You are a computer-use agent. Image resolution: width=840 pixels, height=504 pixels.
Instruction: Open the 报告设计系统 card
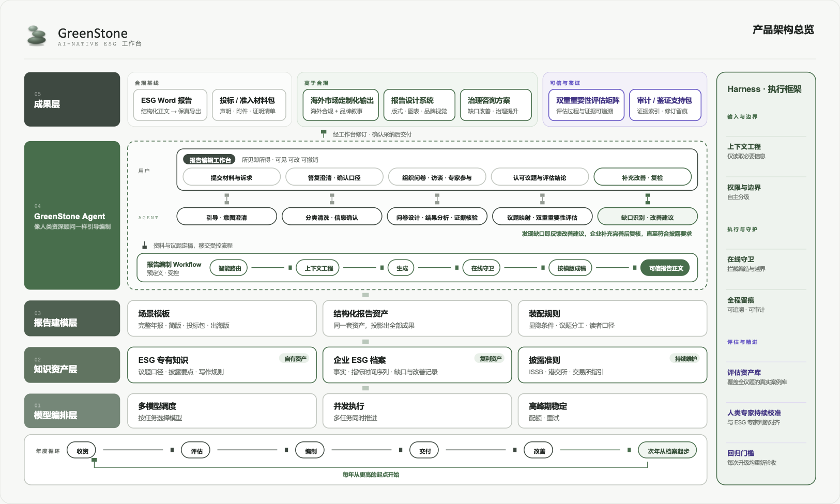(x=419, y=105)
